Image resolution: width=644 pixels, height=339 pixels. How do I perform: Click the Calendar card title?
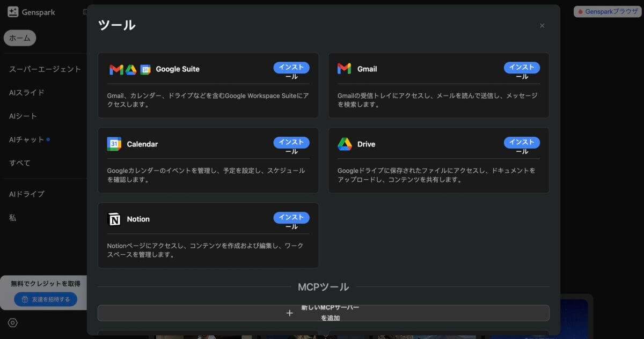coord(142,144)
